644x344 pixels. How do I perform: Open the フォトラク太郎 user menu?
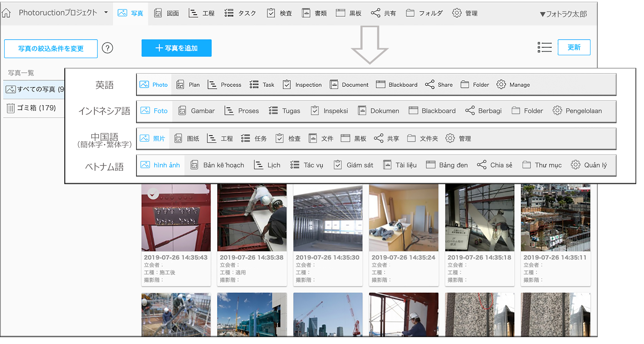[x=563, y=14]
